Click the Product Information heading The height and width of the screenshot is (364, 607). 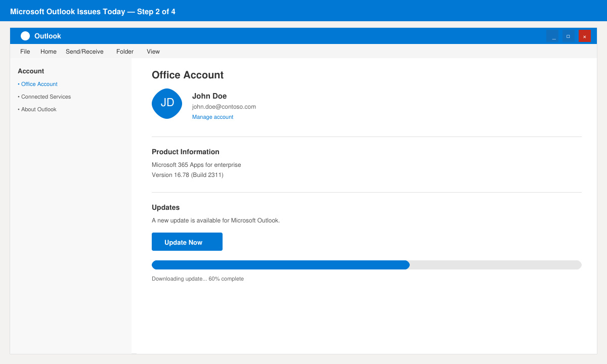[x=186, y=152]
